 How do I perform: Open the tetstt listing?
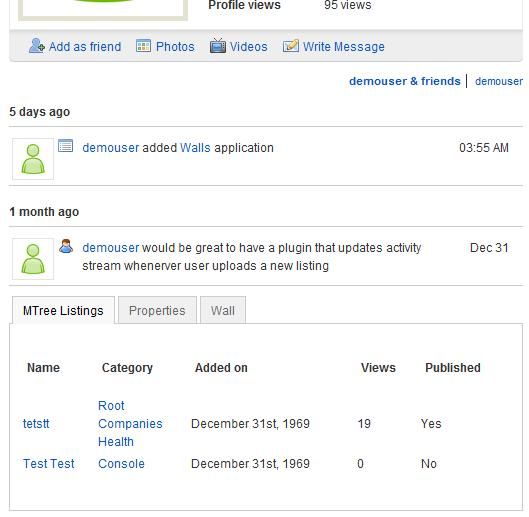pos(36,424)
